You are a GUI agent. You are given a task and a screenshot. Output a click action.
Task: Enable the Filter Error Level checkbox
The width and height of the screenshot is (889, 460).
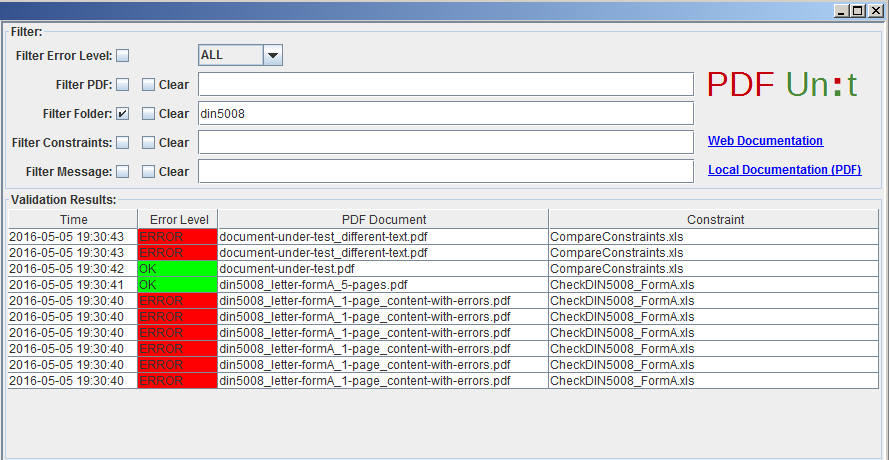coord(122,56)
